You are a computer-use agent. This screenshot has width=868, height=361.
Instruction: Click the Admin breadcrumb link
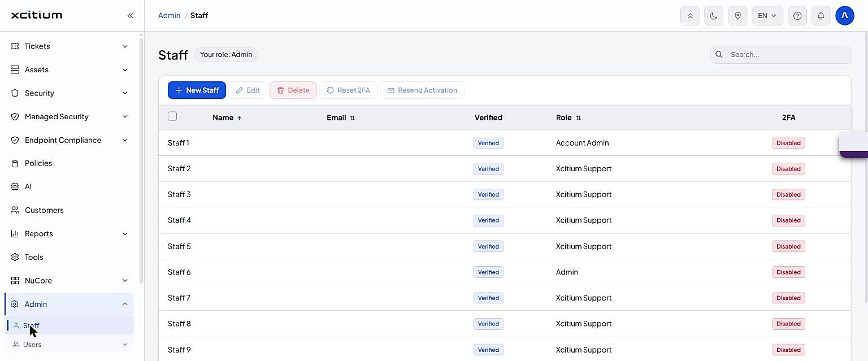point(169,15)
